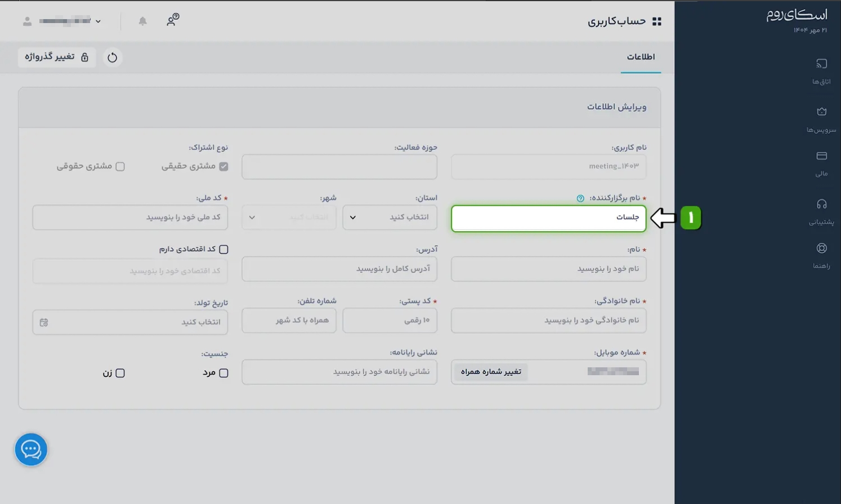Open the floating chat bubble icon
841x504 pixels.
pos(31,449)
